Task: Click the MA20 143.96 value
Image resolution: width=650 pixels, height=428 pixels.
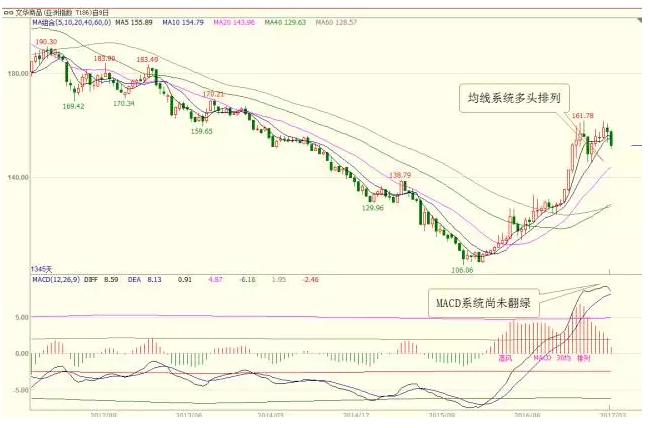Action: 234,22
